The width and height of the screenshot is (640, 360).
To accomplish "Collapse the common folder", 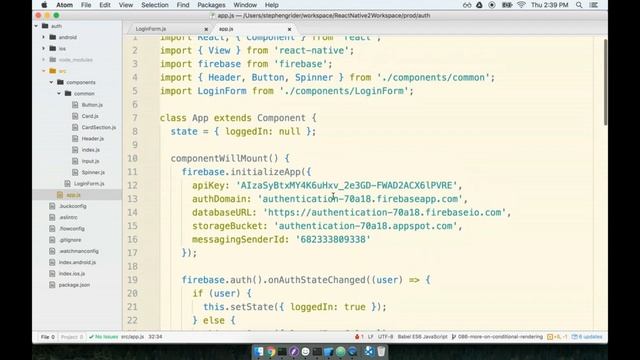I will click(x=59, y=93).
